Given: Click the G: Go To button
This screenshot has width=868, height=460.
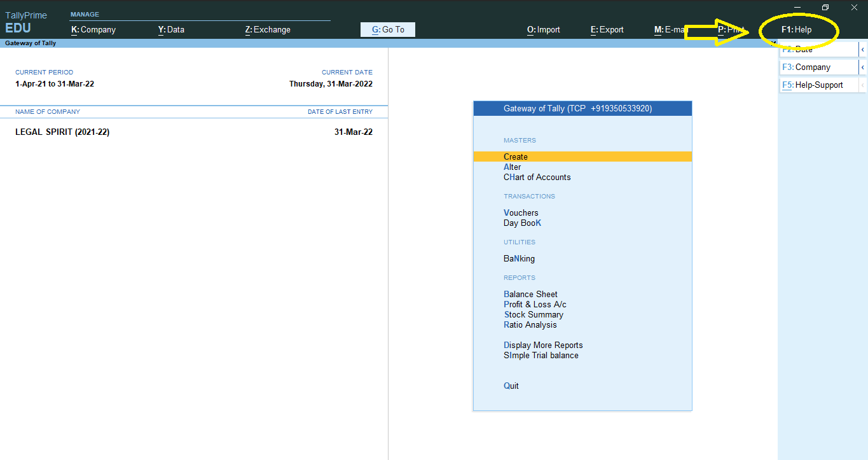Looking at the screenshot, I should (388, 30).
